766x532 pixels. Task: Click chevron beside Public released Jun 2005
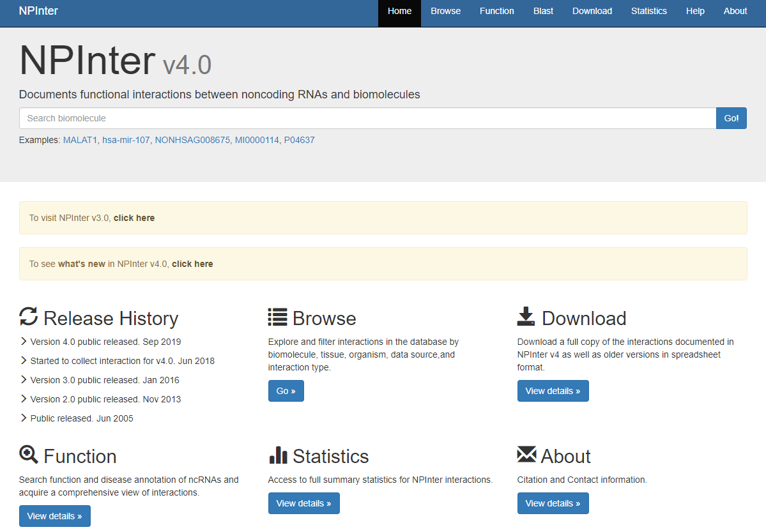click(24, 418)
